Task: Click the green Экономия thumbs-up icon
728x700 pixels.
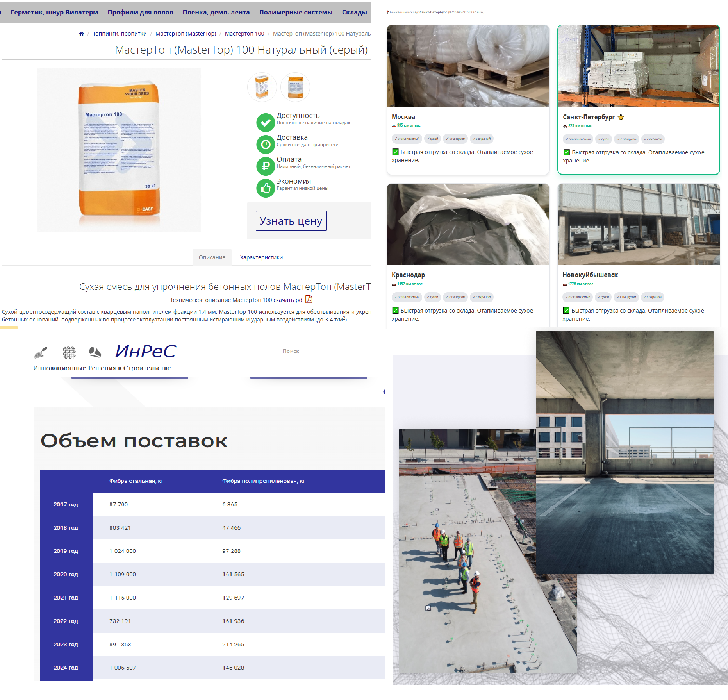Action: coord(266,188)
